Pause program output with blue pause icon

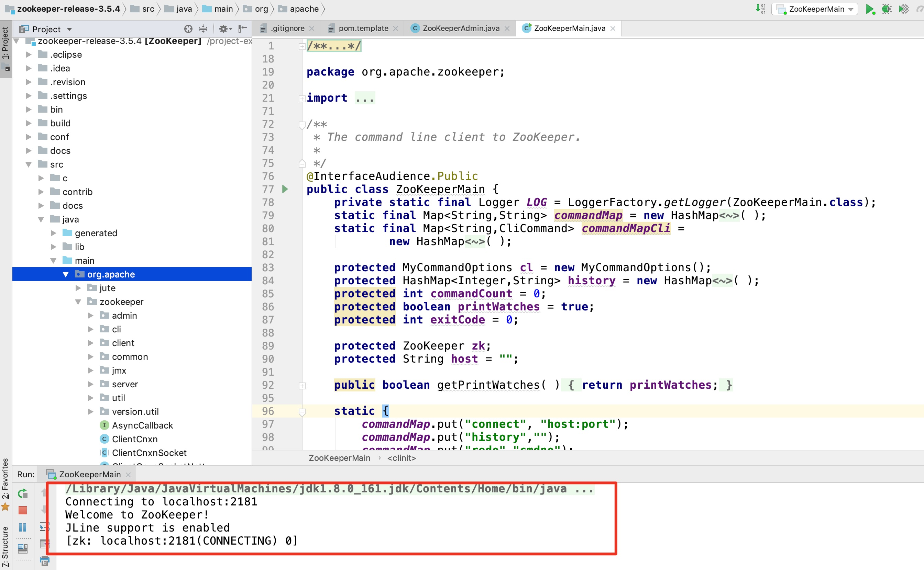click(23, 527)
